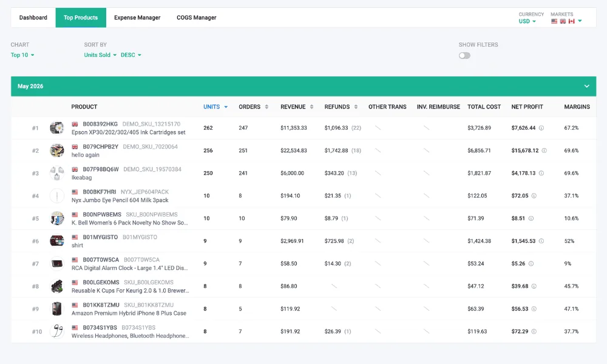Open the Wireless Headphones product thumbnail
The height and width of the screenshot is (364, 607).
tap(57, 331)
